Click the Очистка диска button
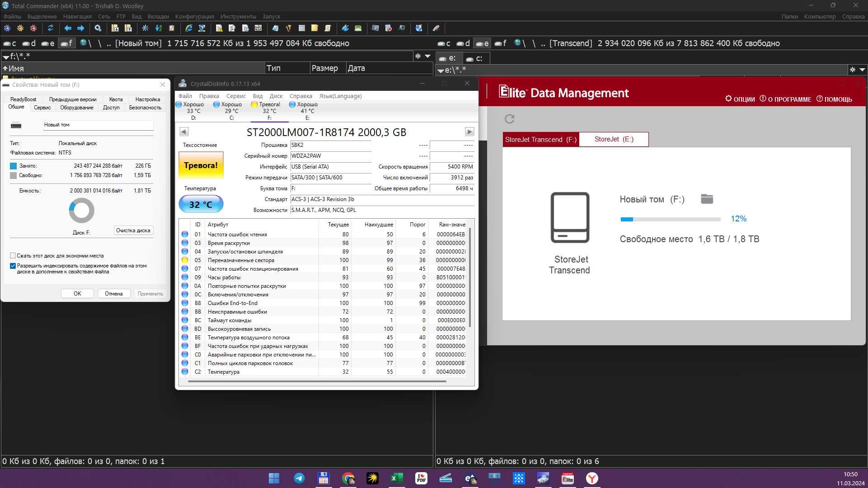868x488 pixels. 133,230
